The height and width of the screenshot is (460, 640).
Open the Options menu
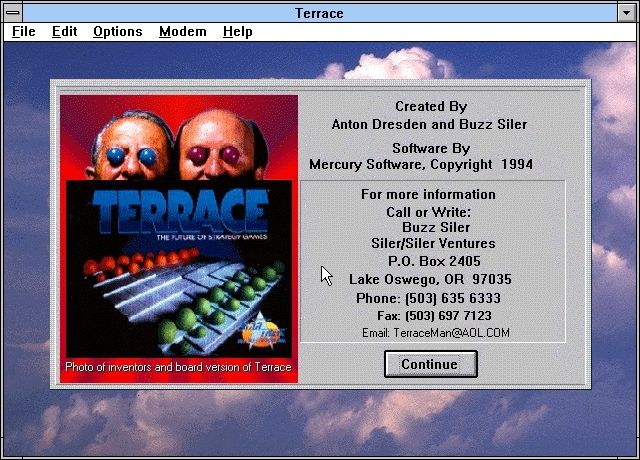click(118, 31)
